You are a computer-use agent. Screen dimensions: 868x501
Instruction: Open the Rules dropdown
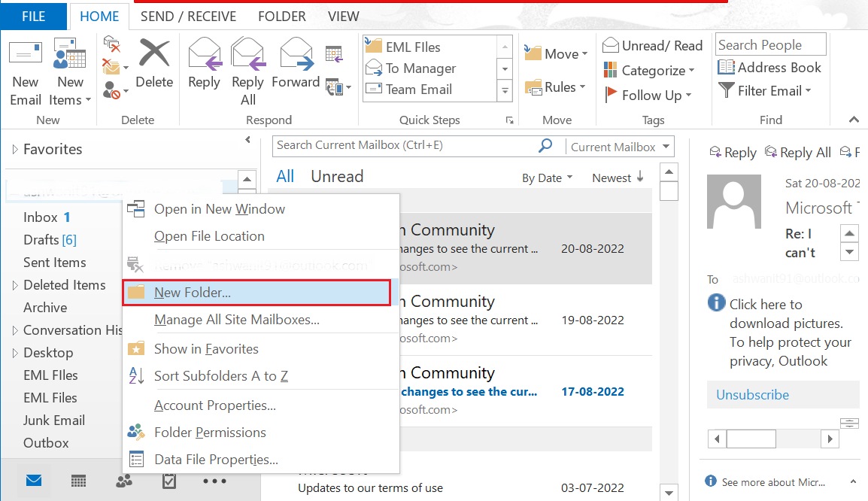[555, 87]
